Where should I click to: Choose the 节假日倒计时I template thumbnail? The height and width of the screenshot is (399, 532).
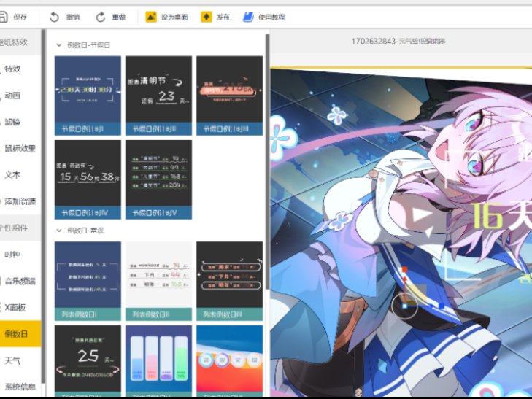(88, 96)
